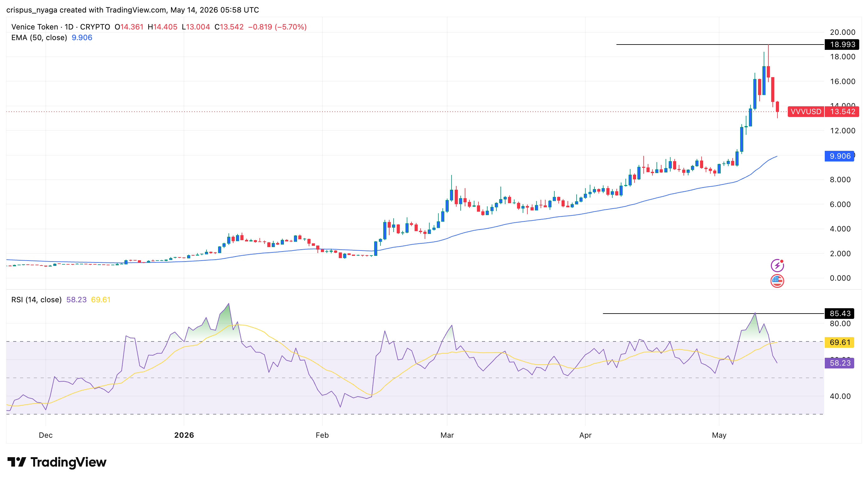This screenshot has width=868, height=481.
Task: Click the yellow RSI legend value 69.61
Action: coord(101,300)
